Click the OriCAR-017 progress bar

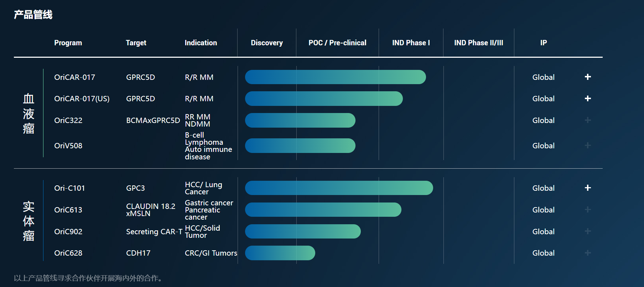(x=335, y=77)
